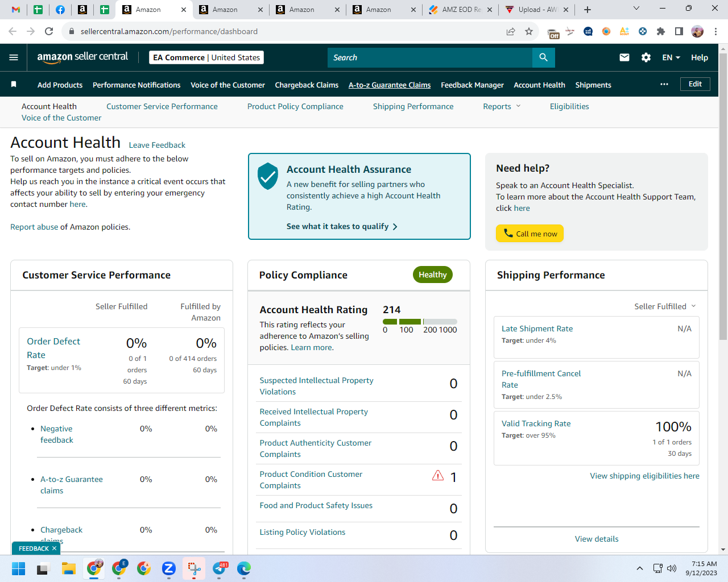Open A-to-z Guarantee Claims in favorites bar
The height and width of the screenshot is (582, 728).
pyautogui.click(x=390, y=85)
